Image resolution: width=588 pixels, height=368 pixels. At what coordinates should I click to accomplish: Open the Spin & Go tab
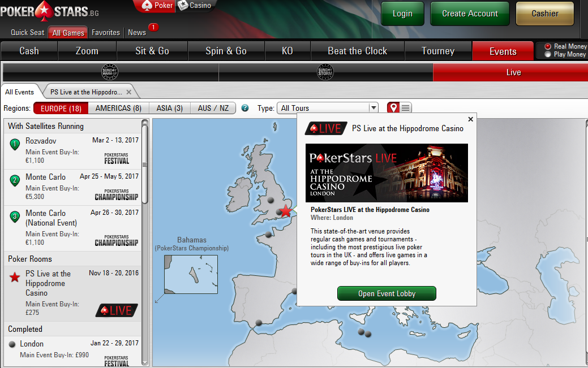(x=226, y=51)
